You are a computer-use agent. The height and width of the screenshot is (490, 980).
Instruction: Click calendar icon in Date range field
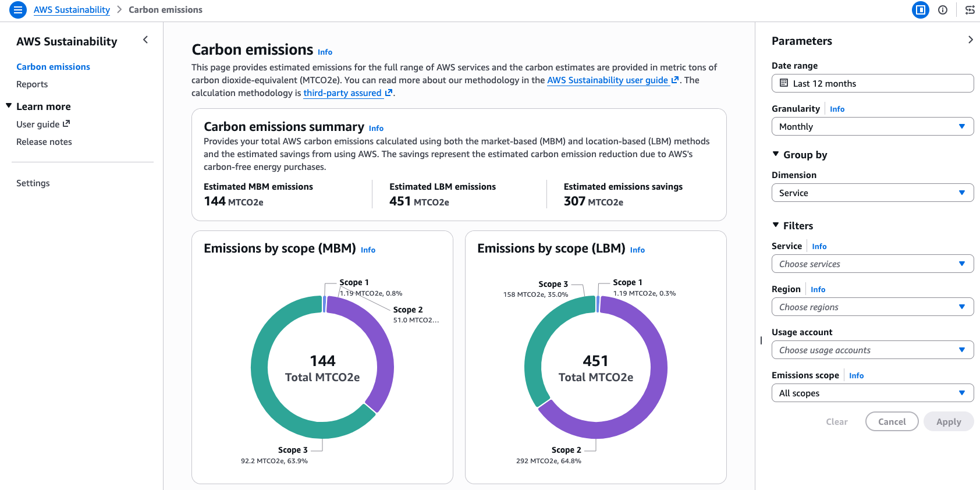click(x=784, y=83)
